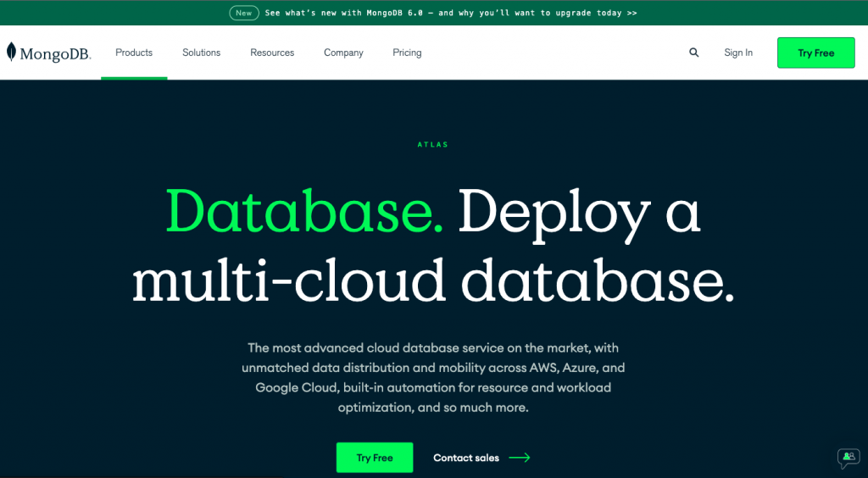Click the ATLAS label text

433,144
